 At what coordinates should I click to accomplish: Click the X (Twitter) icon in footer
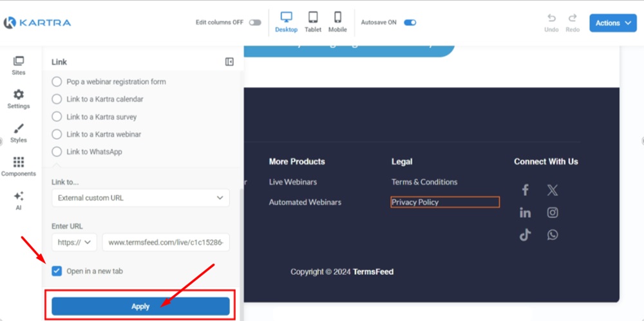(x=553, y=190)
